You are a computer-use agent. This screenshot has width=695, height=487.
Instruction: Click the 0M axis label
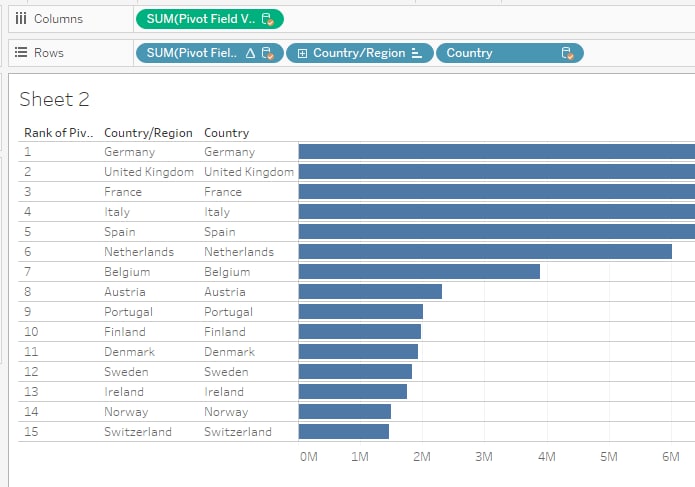(308, 456)
